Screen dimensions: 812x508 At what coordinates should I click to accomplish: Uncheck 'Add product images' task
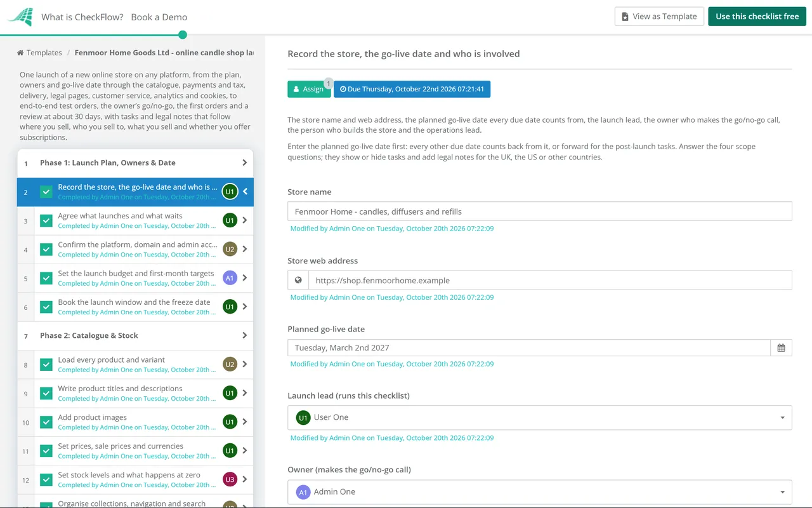[x=46, y=422]
